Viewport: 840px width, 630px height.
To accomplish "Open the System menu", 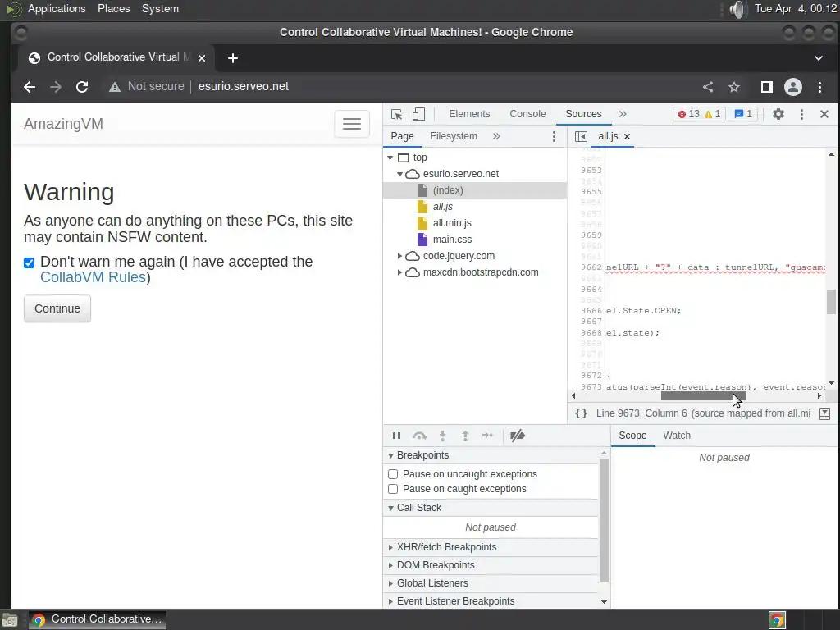I will (x=160, y=8).
